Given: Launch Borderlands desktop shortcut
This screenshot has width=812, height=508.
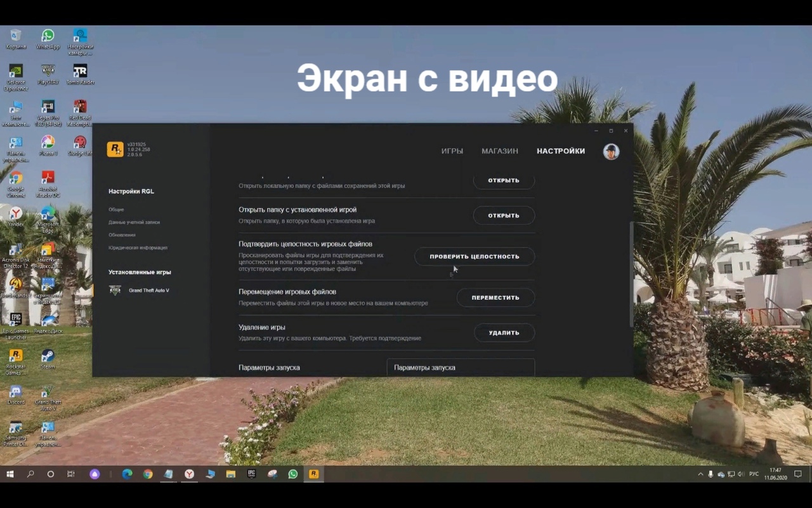Looking at the screenshot, I should click(16, 288).
